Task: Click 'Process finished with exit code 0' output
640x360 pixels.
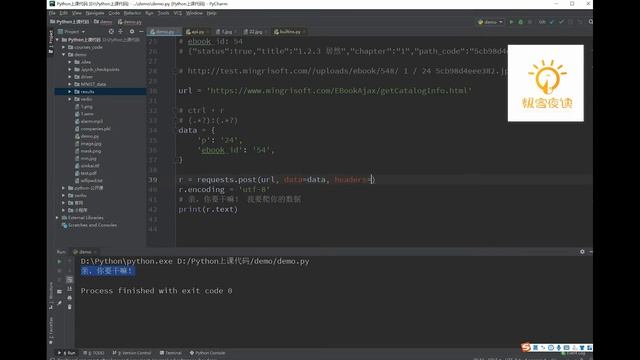Action: 156,291
